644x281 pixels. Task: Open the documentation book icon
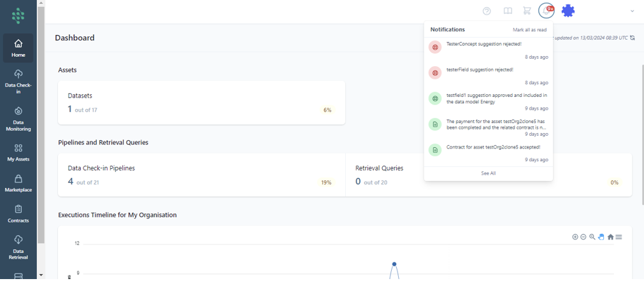coord(508,11)
